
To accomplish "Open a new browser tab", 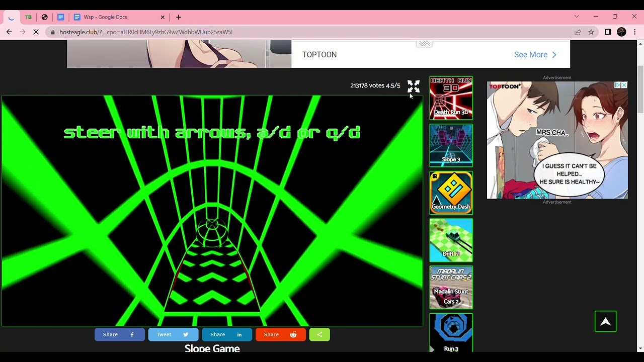I will tap(179, 17).
